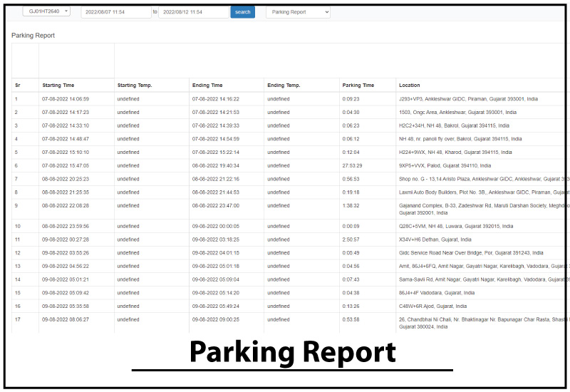This screenshot has width=570, height=392.
Task: Click location Gidc Service Road Near Over Bridge
Action: coord(471,252)
